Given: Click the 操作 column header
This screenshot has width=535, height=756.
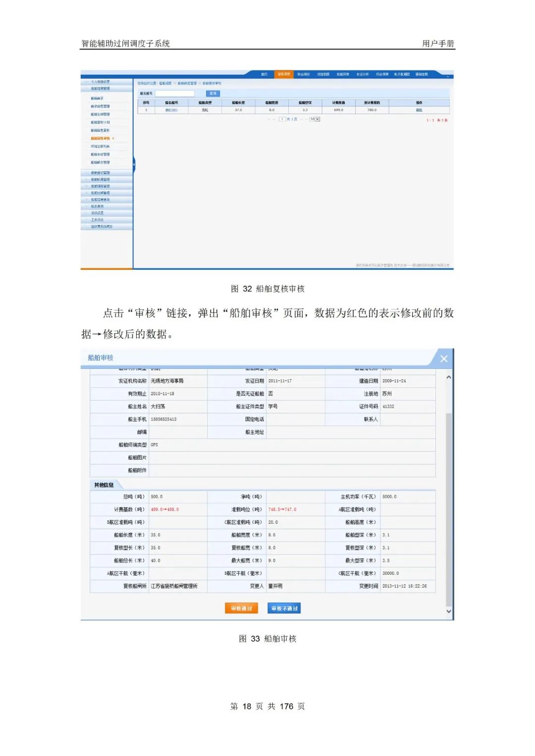Looking at the screenshot, I should coord(419,102).
